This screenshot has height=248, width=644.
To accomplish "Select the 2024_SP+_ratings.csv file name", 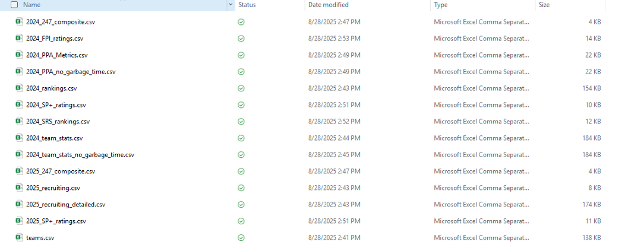I will [56, 105].
